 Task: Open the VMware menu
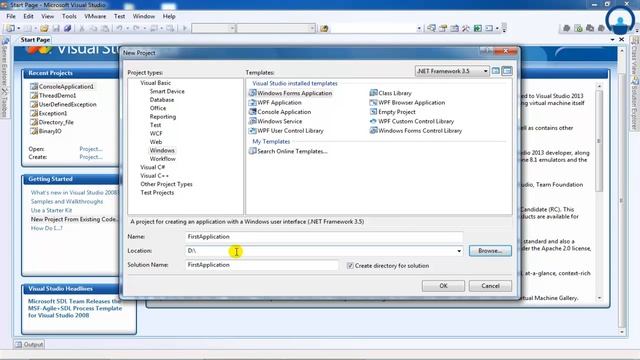coord(95,16)
